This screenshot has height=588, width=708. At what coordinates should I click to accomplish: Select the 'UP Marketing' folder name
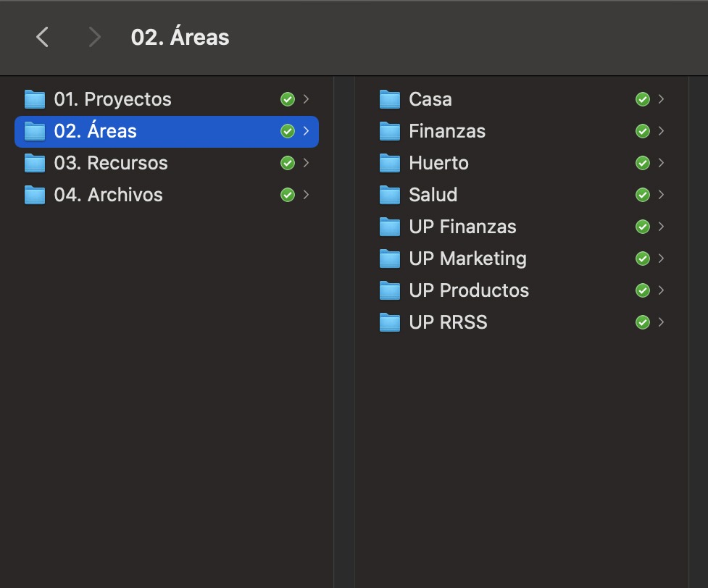tap(468, 259)
